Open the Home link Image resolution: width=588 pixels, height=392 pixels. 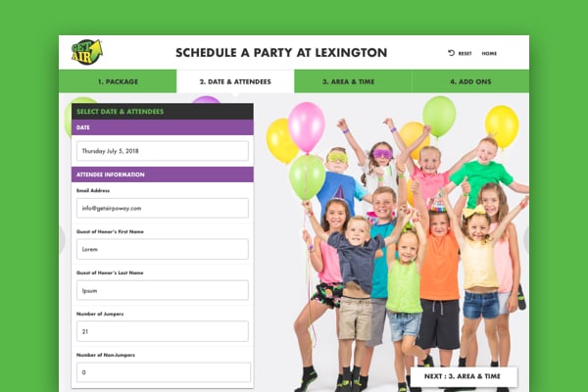coord(489,53)
